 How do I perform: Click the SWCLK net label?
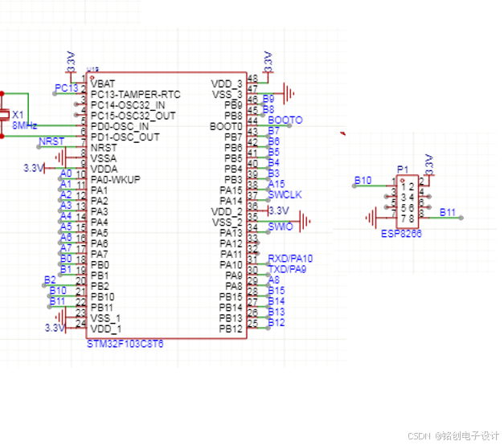[x=285, y=194]
